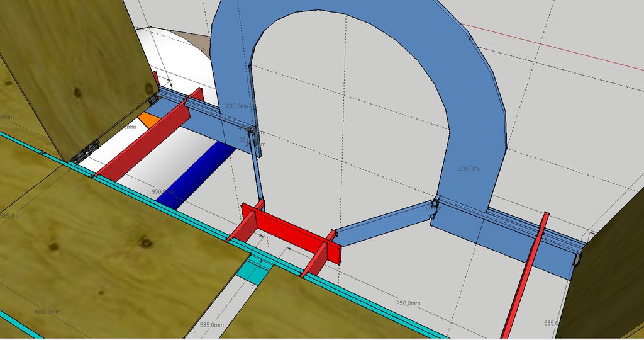Select the small orange block
This screenshot has height=340, width=644.
[x=148, y=119]
